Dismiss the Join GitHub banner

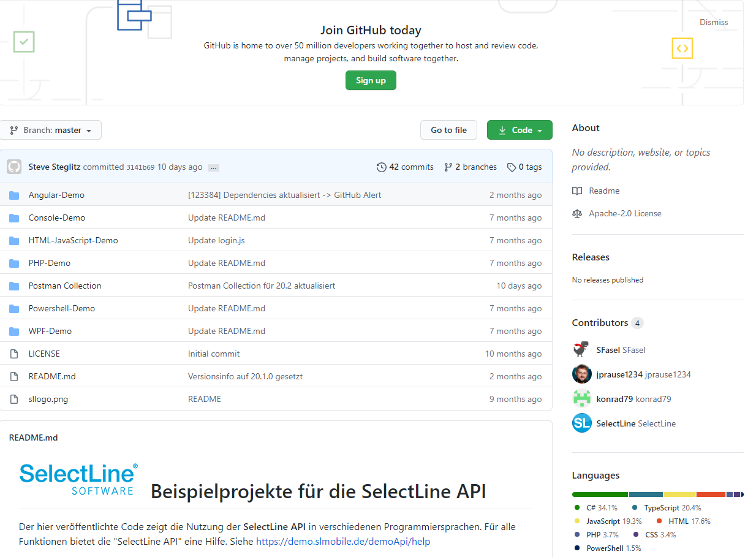pos(714,22)
